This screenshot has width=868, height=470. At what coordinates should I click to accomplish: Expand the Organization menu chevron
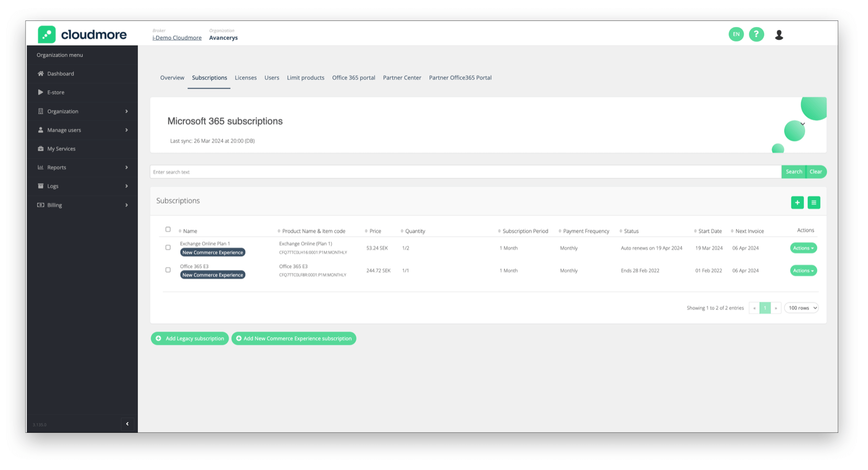pos(126,111)
